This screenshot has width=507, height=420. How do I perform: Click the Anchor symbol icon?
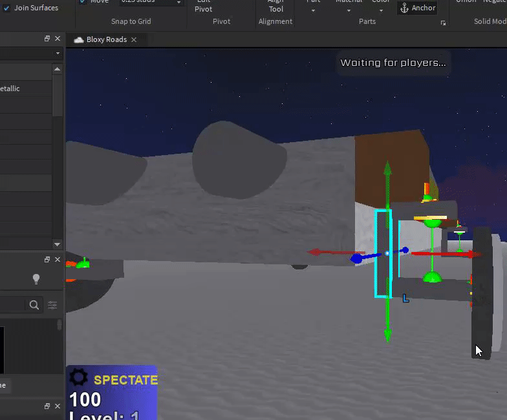tap(404, 8)
